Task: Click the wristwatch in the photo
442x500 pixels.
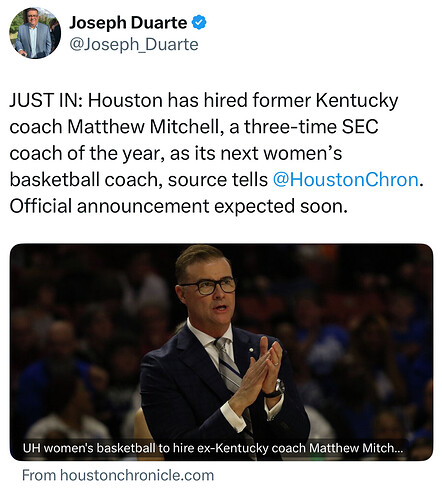Action: coord(277,389)
